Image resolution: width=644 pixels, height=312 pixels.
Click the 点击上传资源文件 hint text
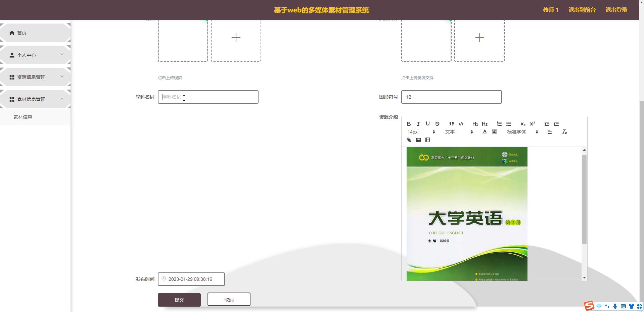[417, 77]
